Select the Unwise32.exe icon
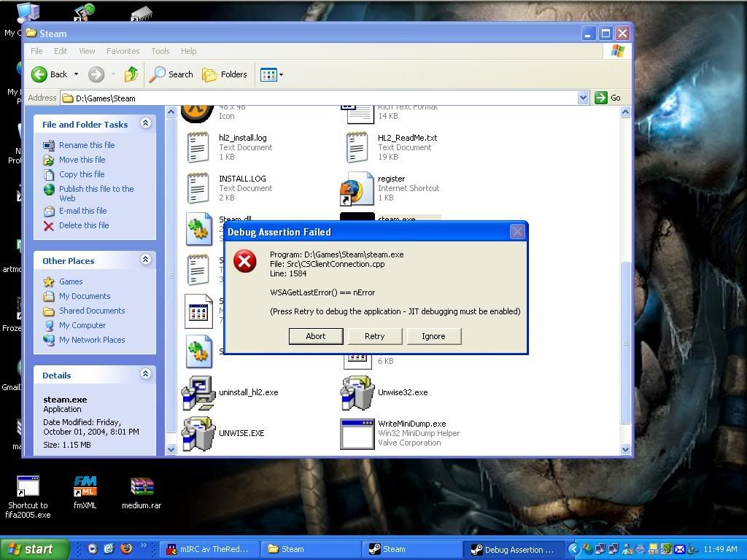The image size is (747, 560). click(x=357, y=393)
